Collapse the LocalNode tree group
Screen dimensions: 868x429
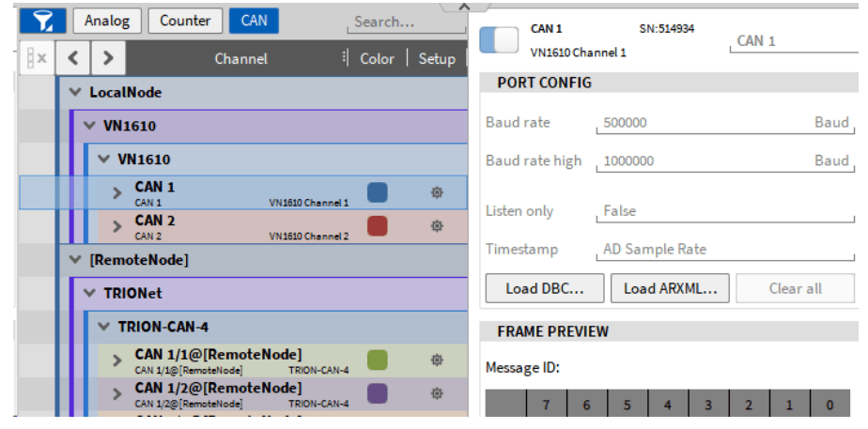pyautogui.click(x=75, y=93)
